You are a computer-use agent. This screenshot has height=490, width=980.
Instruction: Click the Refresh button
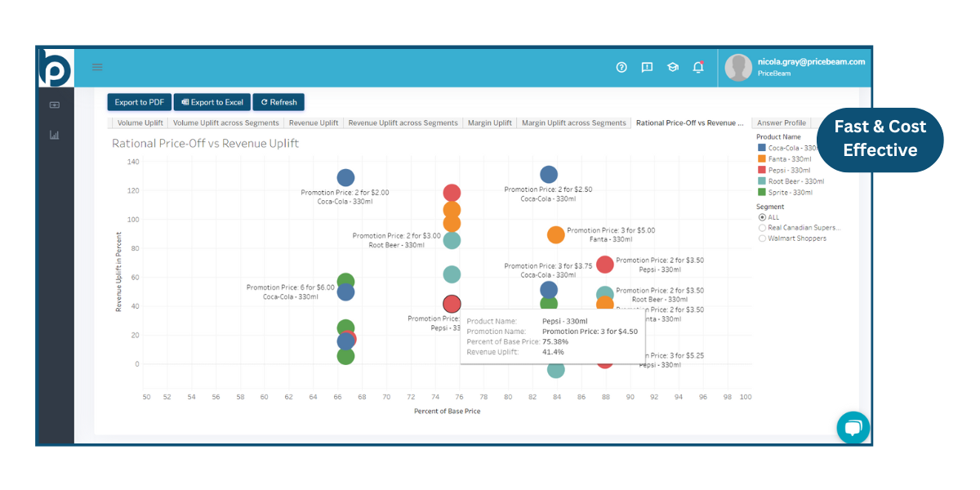pos(278,102)
